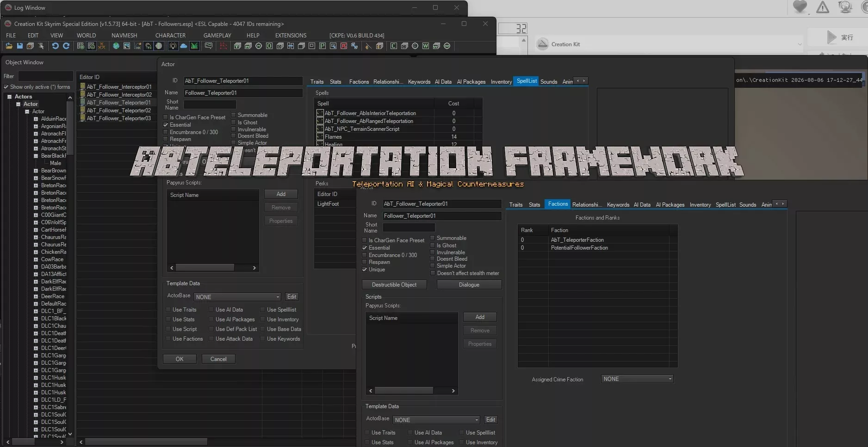Click the cube icon marked M
868x447 pixels.
(x=248, y=46)
